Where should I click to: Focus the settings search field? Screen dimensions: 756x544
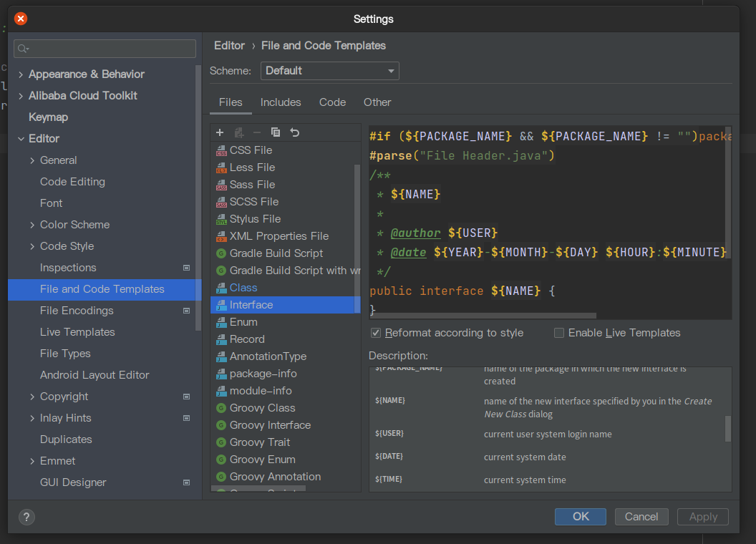click(x=105, y=49)
